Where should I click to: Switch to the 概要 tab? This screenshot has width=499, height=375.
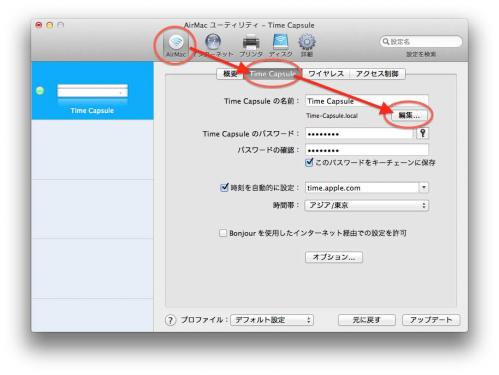[x=230, y=74]
